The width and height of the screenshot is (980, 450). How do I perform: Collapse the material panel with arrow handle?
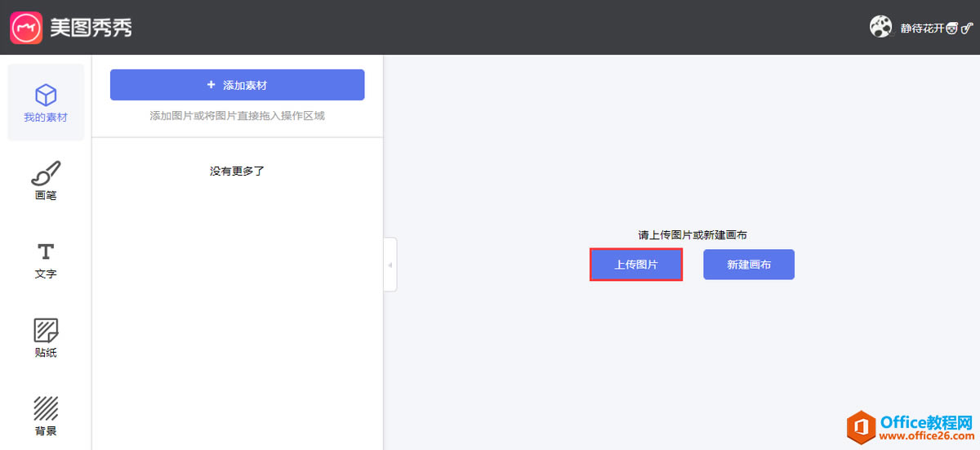pyautogui.click(x=390, y=265)
